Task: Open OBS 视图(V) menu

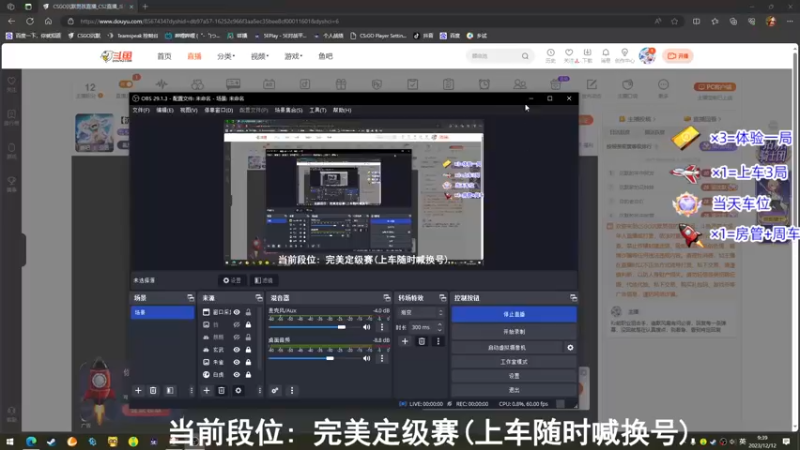Action: [189, 110]
